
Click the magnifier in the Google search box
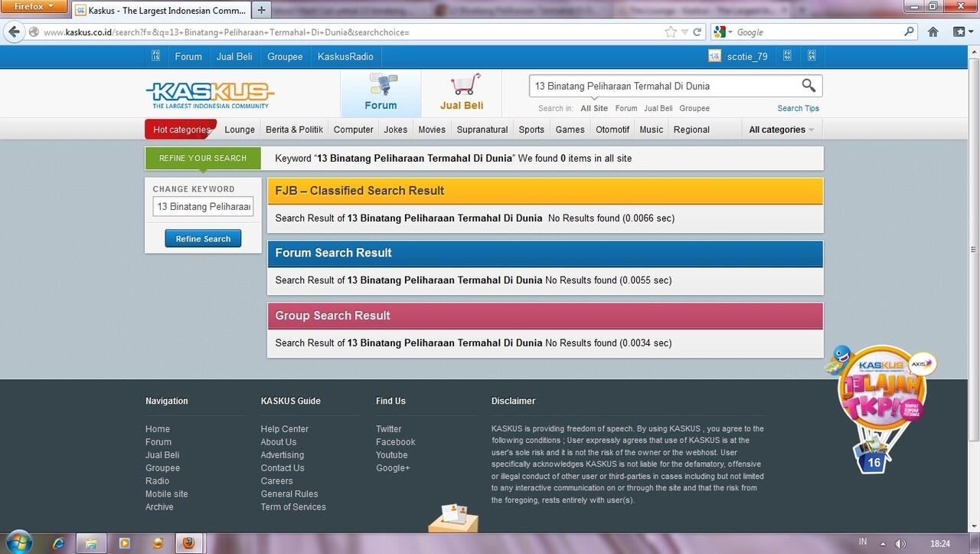coord(909,32)
